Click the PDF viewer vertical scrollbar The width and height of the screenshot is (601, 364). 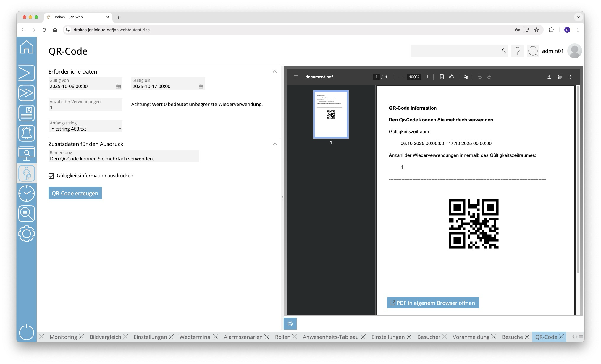[578, 179]
